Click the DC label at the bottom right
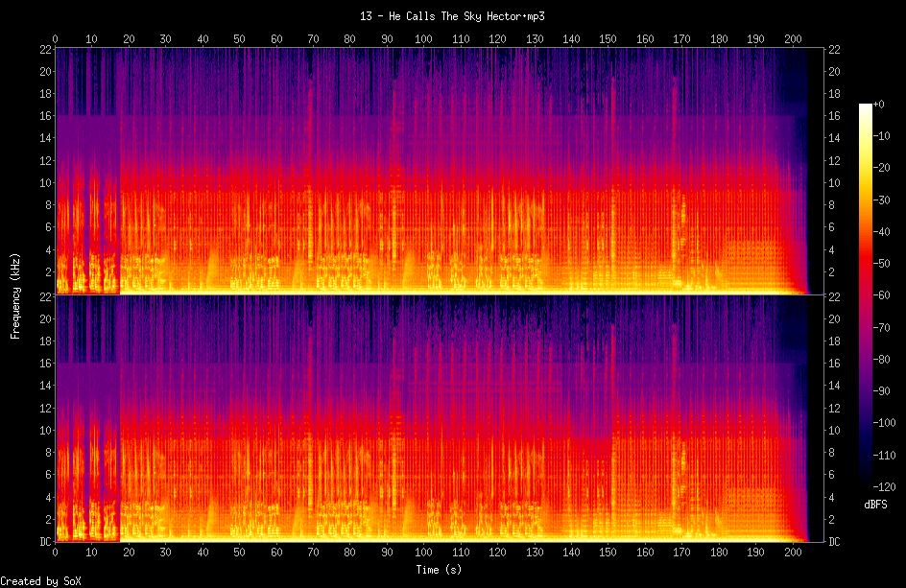This screenshot has width=906, height=588. click(836, 542)
